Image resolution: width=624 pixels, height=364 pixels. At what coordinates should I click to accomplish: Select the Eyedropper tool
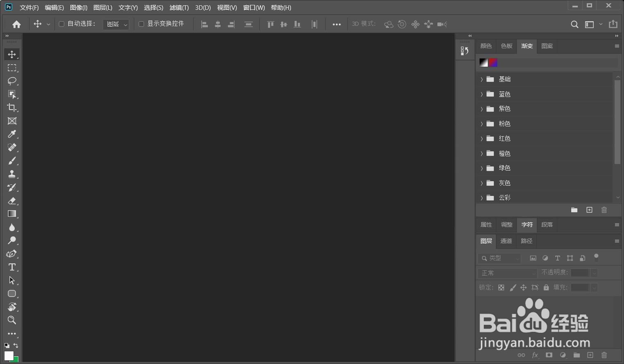(12, 134)
